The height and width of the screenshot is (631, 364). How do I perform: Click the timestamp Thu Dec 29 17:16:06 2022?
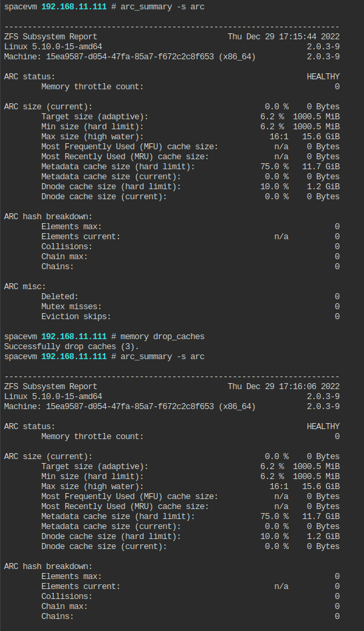(283, 386)
